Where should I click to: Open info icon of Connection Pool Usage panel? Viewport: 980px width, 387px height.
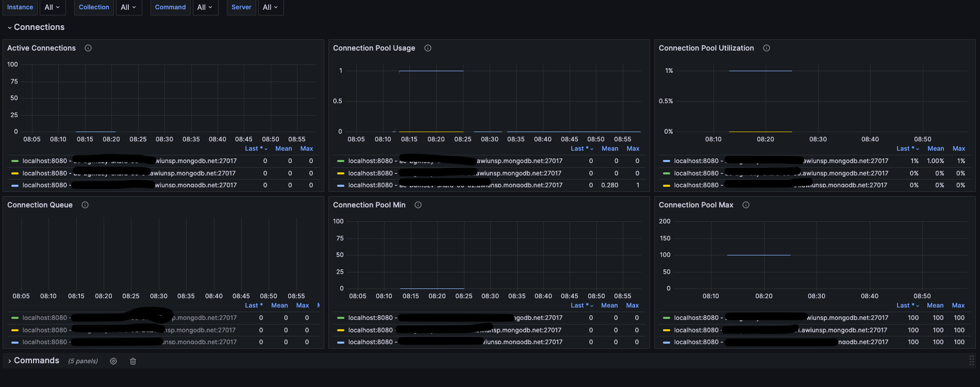coord(428,48)
